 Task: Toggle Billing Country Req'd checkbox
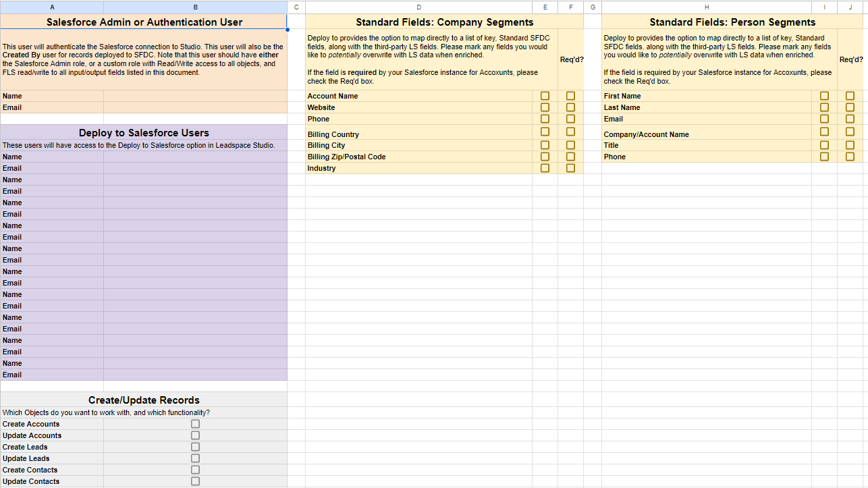click(570, 132)
